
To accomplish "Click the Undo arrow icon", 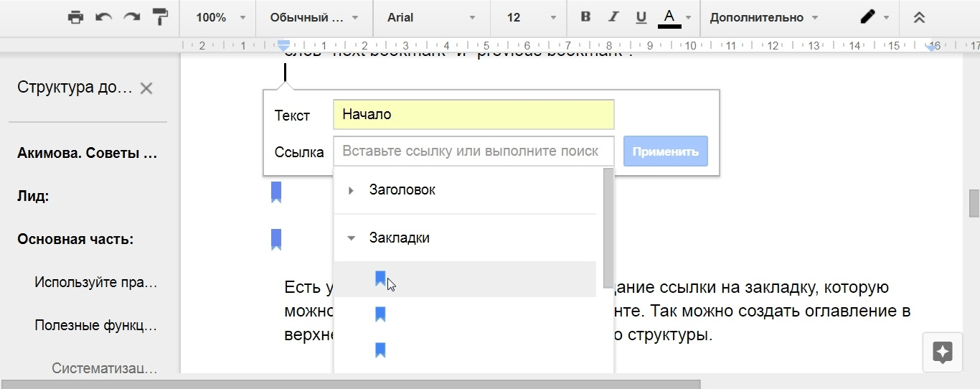I will [x=104, y=18].
